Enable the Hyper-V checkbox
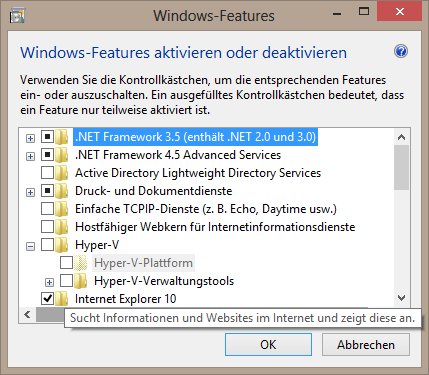Image resolution: width=429 pixels, height=375 pixels. click(x=47, y=245)
